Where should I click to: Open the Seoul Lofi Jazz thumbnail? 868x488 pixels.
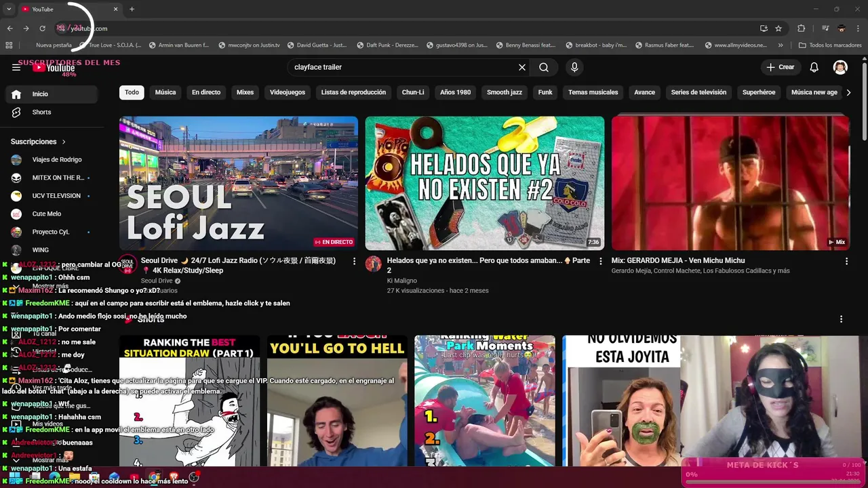pos(239,183)
